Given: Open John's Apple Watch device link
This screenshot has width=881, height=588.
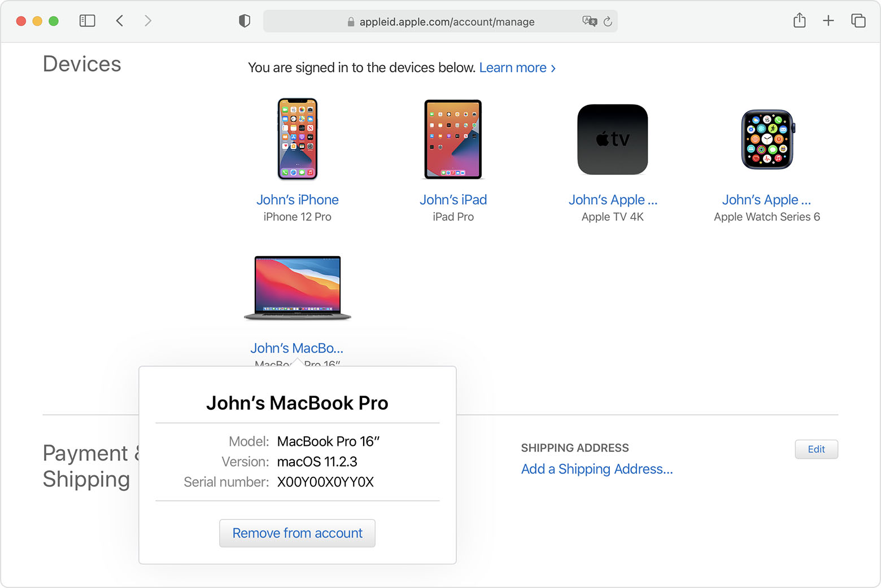Looking at the screenshot, I should pyautogui.click(x=766, y=200).
